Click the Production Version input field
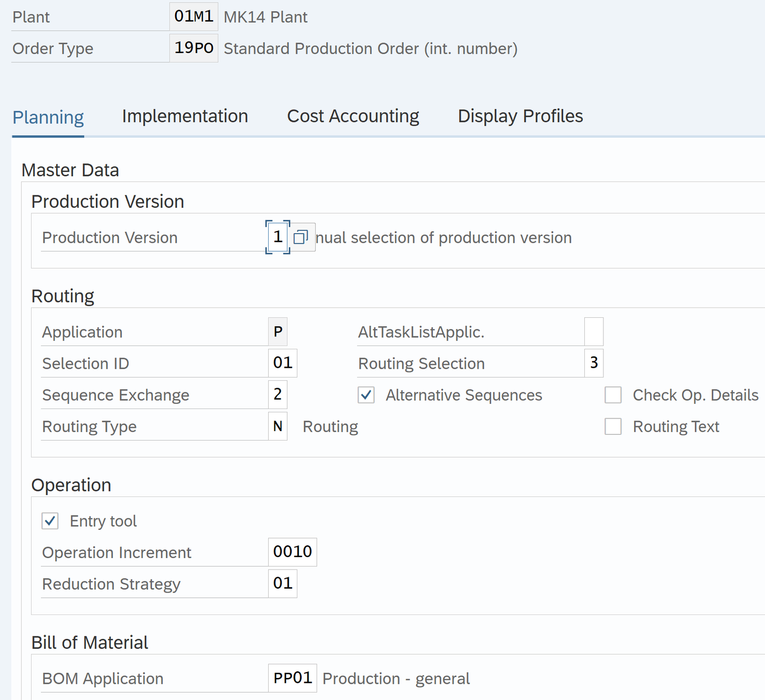 pyautogui.click(x=278, y=237)
